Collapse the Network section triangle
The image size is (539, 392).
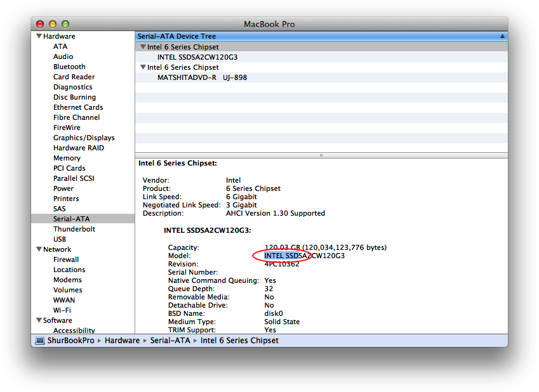[x=39, y=249]
